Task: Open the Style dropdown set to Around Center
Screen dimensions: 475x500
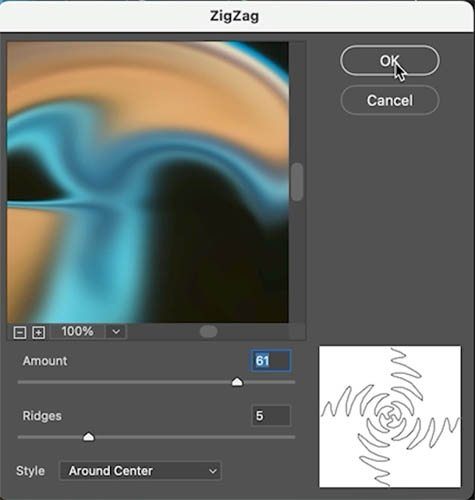Action: pyautogui.click(x=140, y=471)
